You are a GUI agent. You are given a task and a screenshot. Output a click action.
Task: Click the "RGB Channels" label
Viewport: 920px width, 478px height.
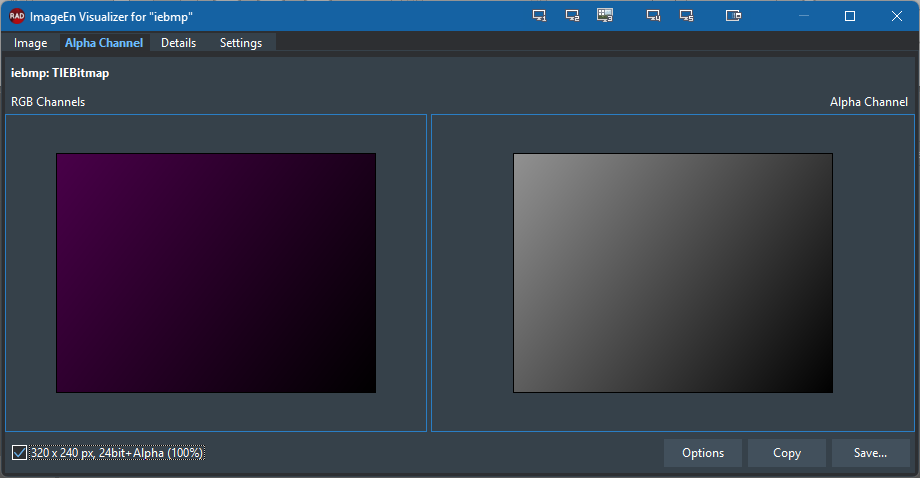[48, 102]
